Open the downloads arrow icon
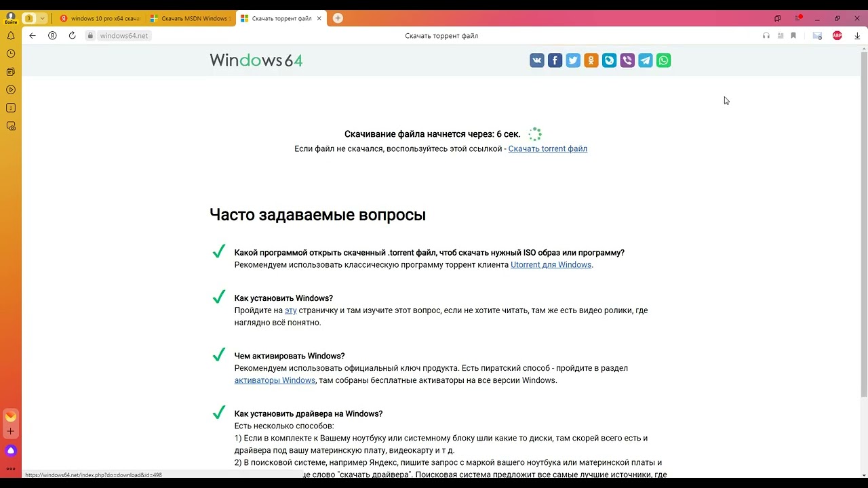 tap(857, 36)
